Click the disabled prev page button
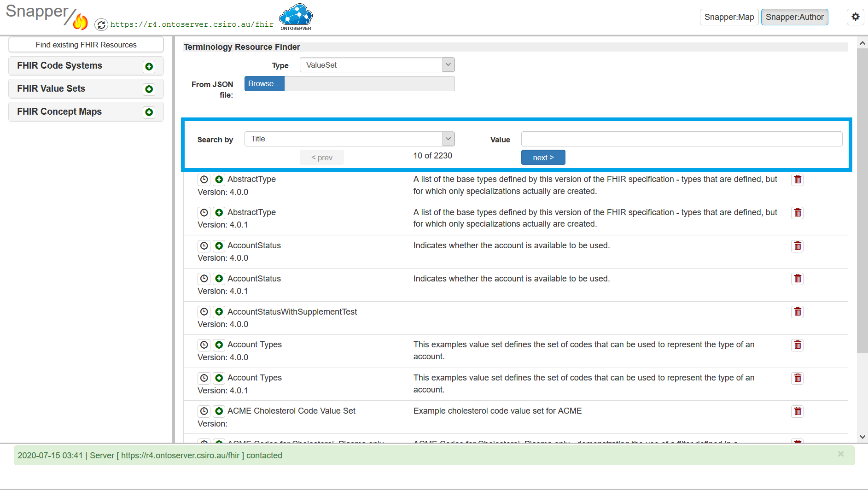The image size is (868, 503). [321, 158]
